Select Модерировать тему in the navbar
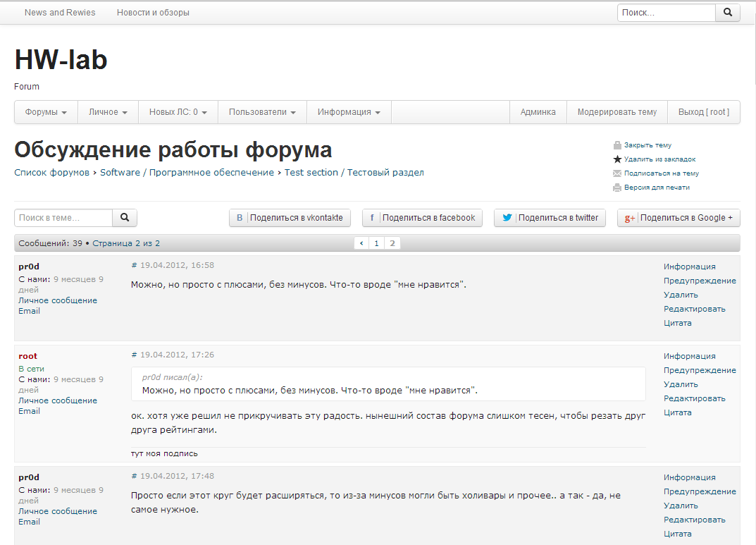This screenshot has height=545, width=756. point(616,112)
